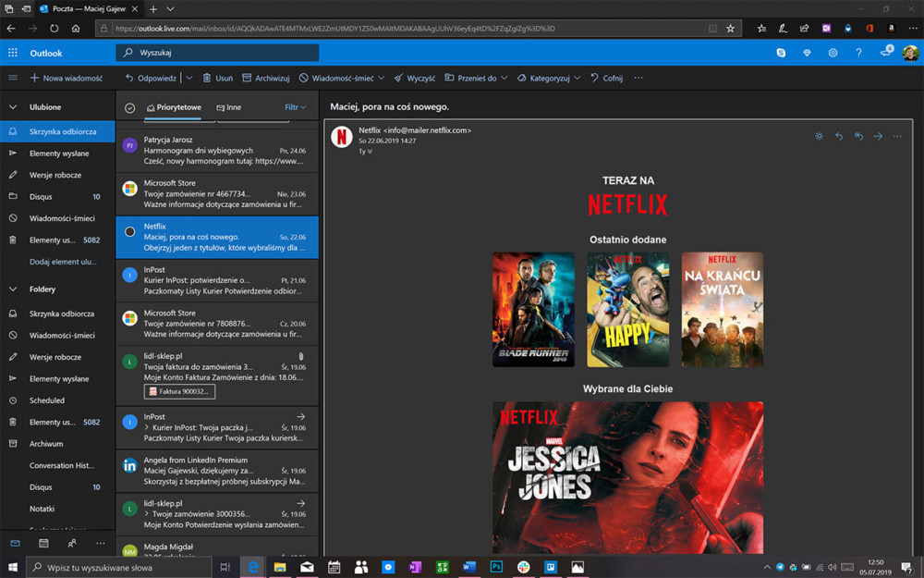
Task: Expand the Kategoryzuj dropdown
Action: [577, 78]
